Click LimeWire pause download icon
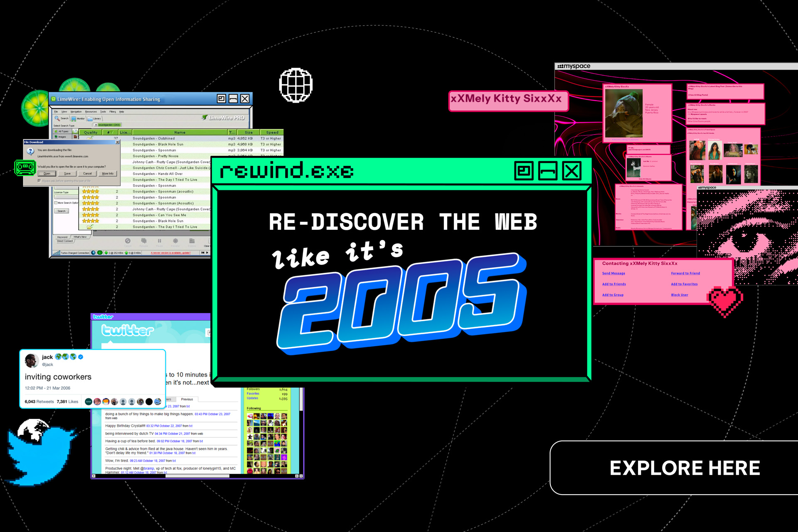Screen dimensions: 798x532 point(159,241)
